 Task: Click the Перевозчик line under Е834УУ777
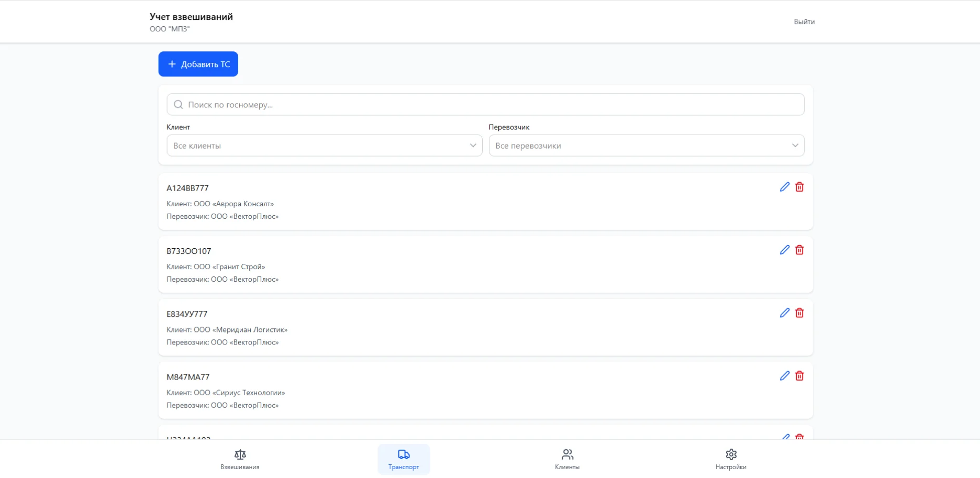[222, 342]
